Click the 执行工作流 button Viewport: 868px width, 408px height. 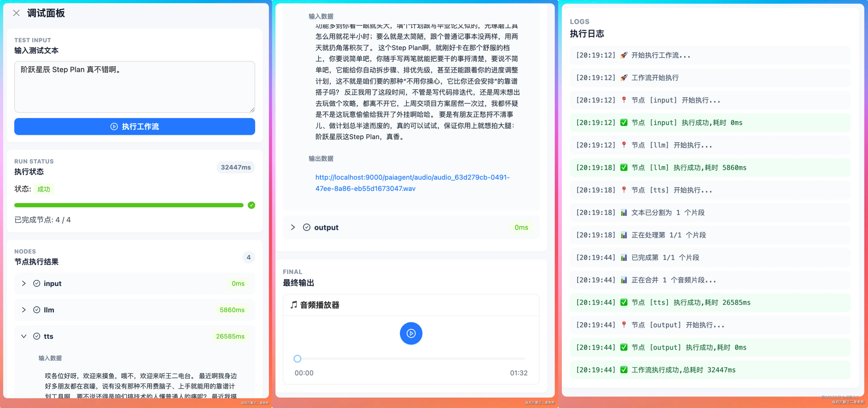pos(134,126)
